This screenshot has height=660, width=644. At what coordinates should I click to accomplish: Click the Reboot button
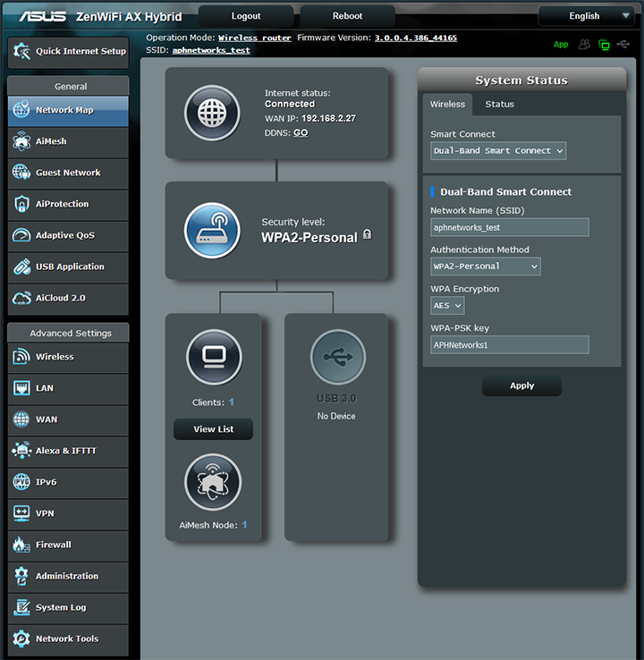click(347, 16)
